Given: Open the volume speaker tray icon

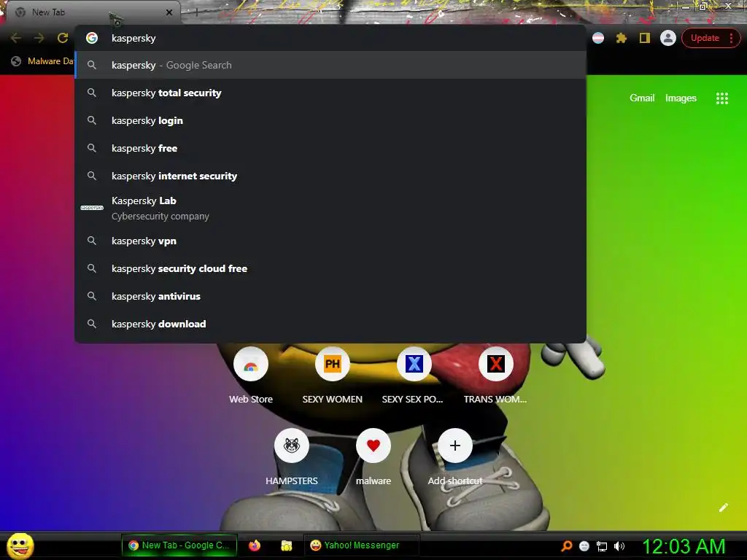Looking at the screenshot, I should point(619,546).
